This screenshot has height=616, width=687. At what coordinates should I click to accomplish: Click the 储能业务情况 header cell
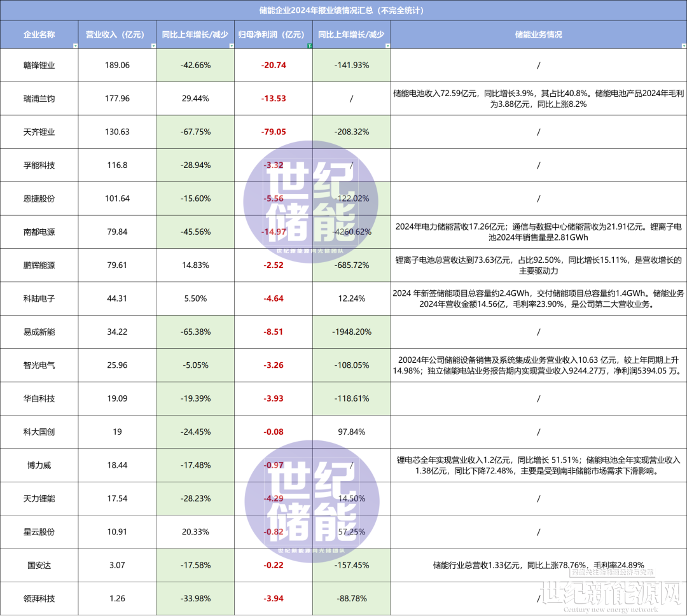pyautogui.click(x=539, y=34)
